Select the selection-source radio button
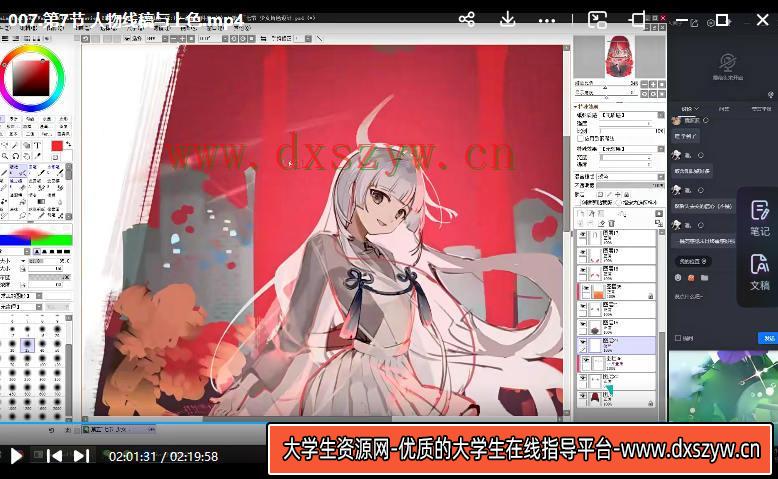This screenshot has width=778, height=479. tap(618, 203)
